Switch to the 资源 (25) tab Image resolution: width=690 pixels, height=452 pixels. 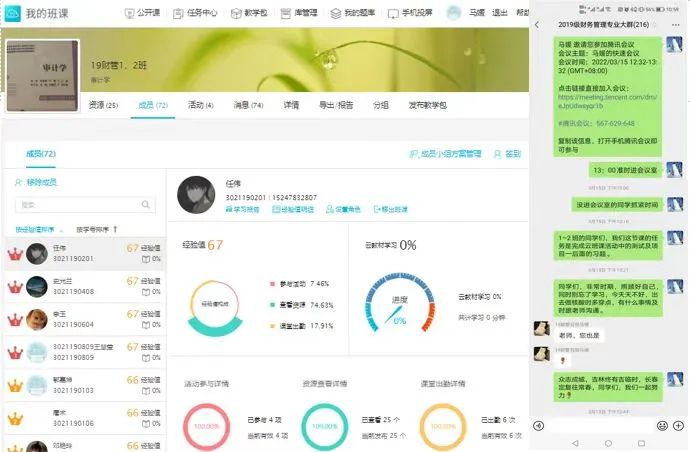(x=103, y=105)
